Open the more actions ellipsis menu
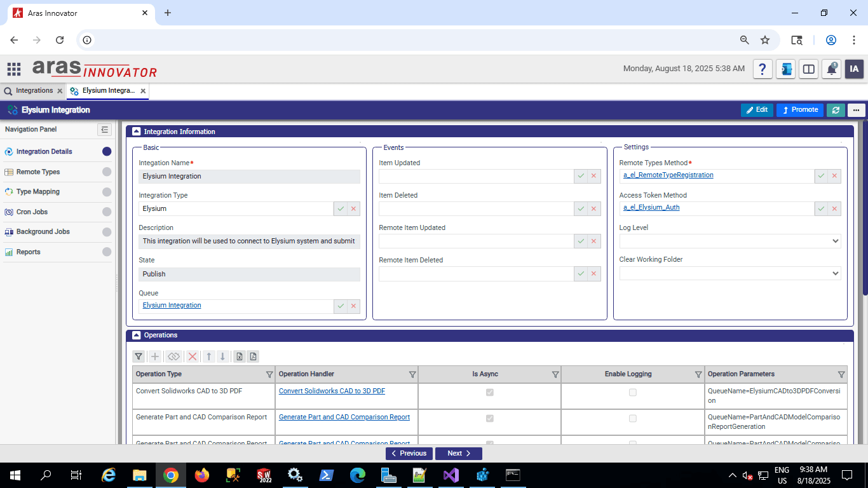 [x=857, y=110]
